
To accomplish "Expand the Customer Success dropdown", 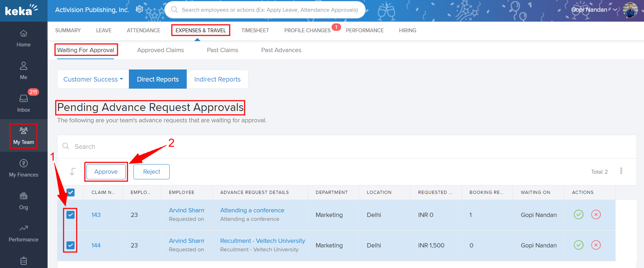I will point(93,79).
